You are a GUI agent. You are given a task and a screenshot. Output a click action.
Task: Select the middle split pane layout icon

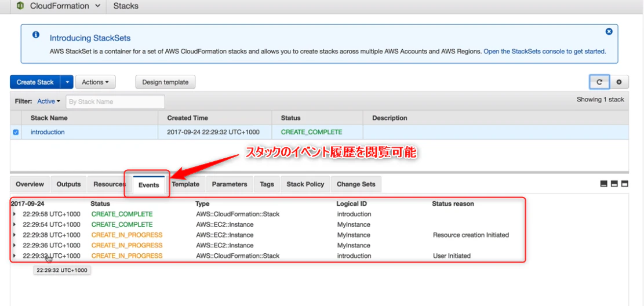click(x=614, y=184)
